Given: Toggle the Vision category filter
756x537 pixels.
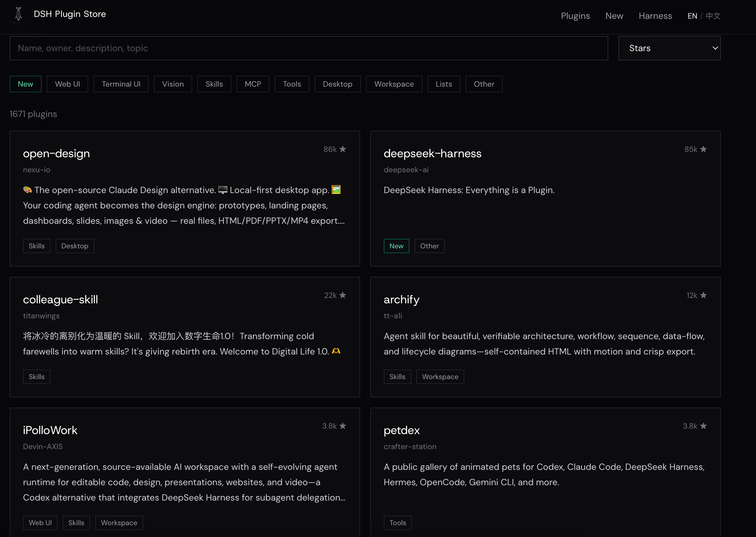Looking at the screenshot, I should (x=173, y=84).
